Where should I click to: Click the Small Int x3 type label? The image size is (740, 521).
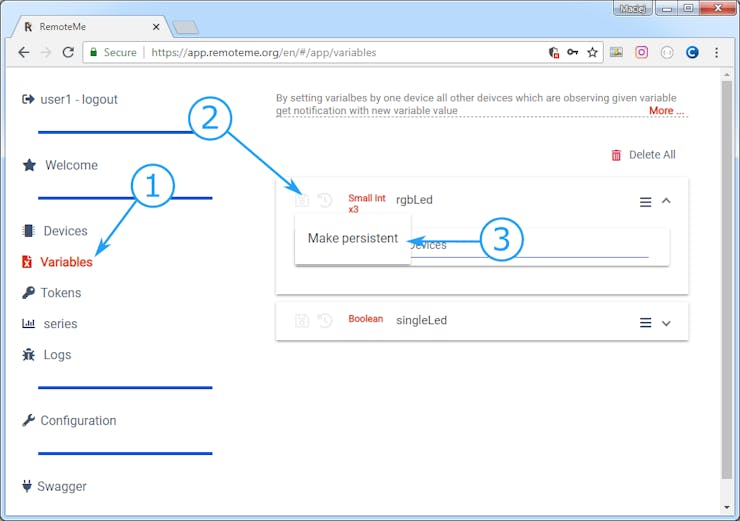367,204
